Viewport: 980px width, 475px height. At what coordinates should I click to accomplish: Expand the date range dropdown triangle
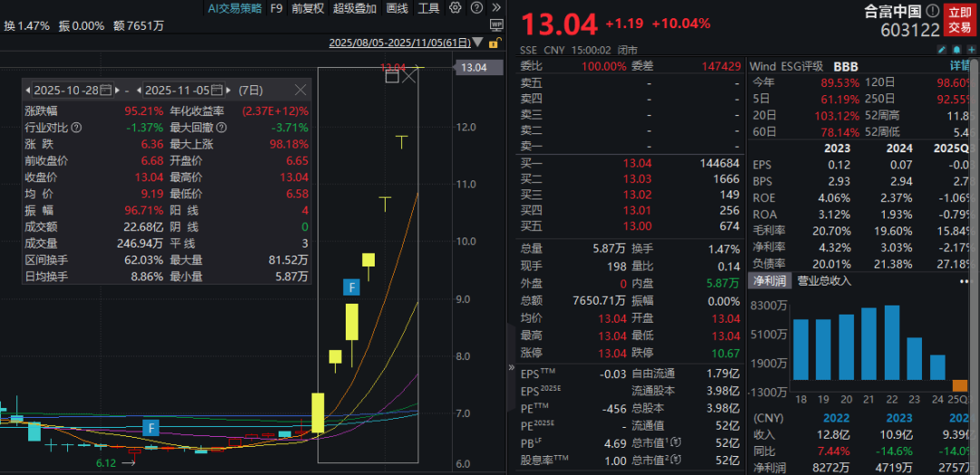click(x=478, y=43)
